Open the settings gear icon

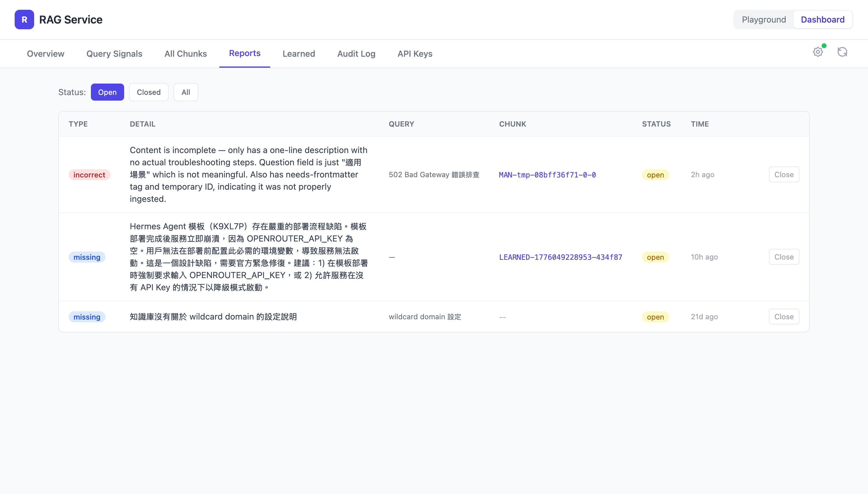pos(818,52)
